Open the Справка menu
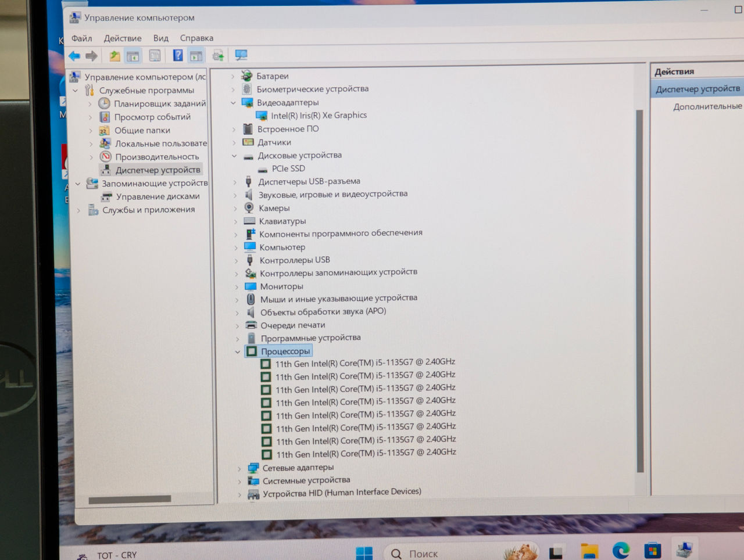Viewport: 744px width, 560px height. tap(196, 38)
